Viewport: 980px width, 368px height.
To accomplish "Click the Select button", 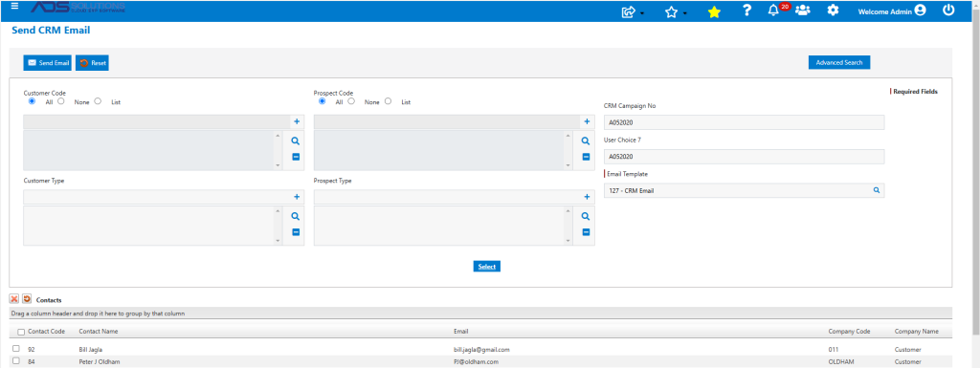I will pos(487,267).
